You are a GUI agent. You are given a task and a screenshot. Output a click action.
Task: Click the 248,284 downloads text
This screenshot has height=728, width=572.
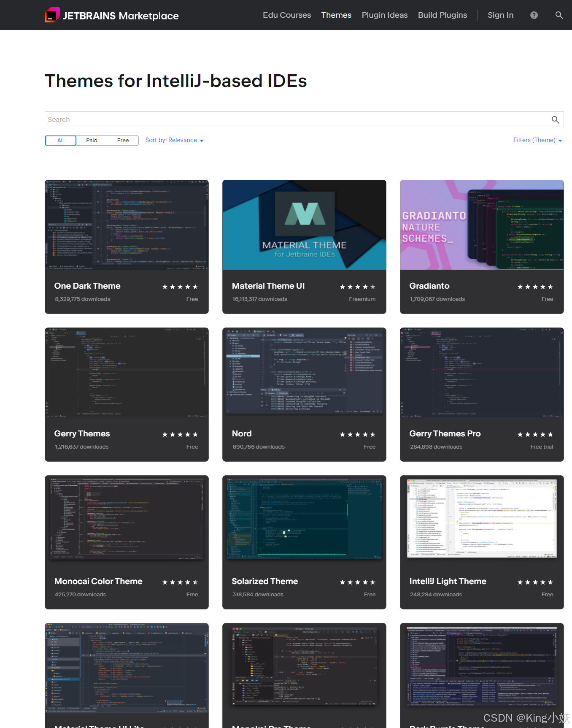click(436, 594)
